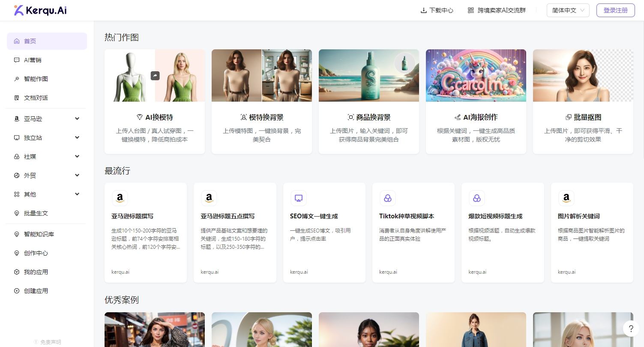Click the Amazon icon beside 亚马逊 in sidebar
The image size is (644, 347).
click(x=17, y=119)
